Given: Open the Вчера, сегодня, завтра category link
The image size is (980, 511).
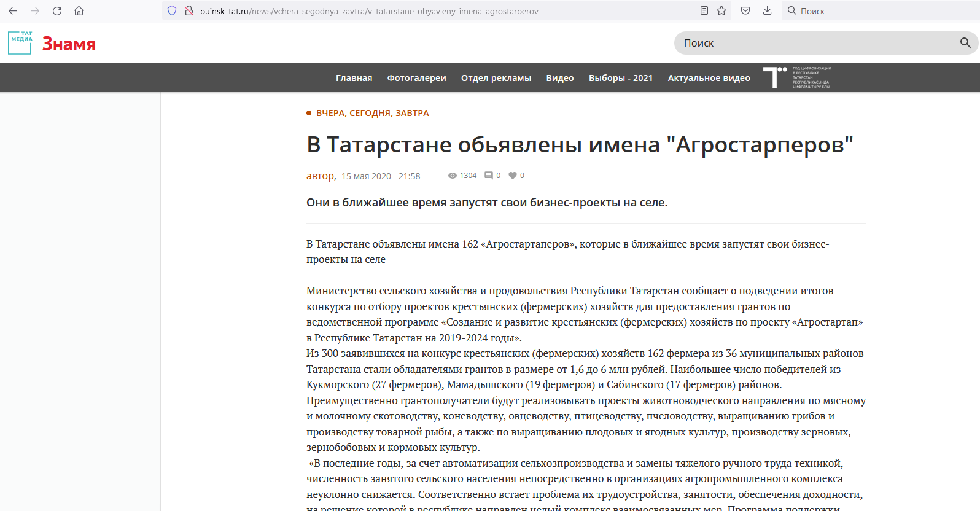Looking at the screenshot, I should [373, 113].
